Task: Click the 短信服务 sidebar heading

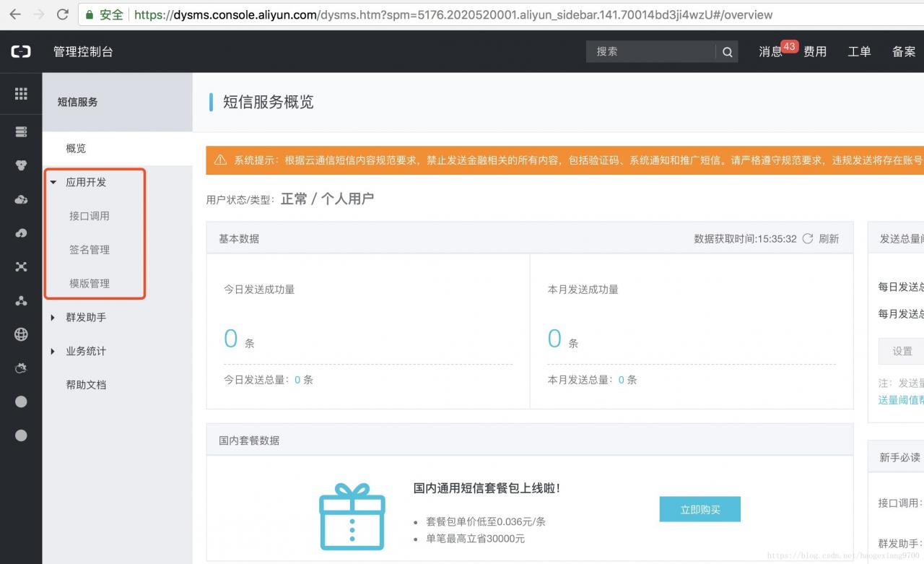Action: click(77, 102)
